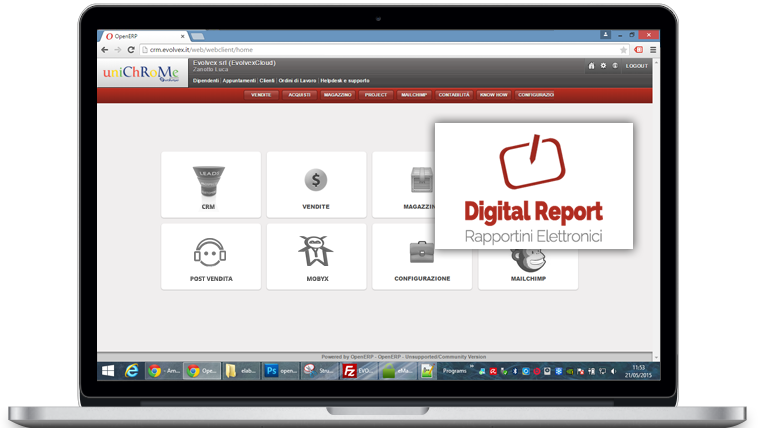Select the Acquisti menu
Image resolution: width=760 pixels, height=428 pixels.
300,95
